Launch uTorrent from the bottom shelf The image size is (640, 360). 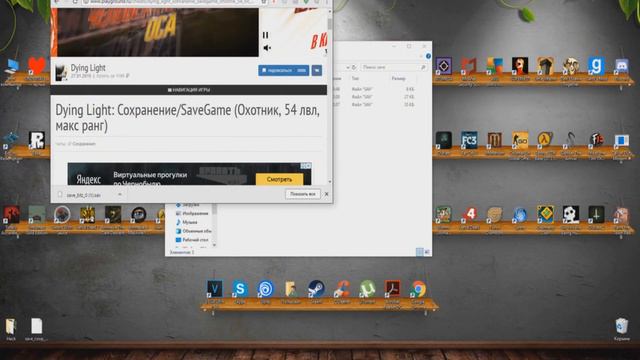(367, 289)
